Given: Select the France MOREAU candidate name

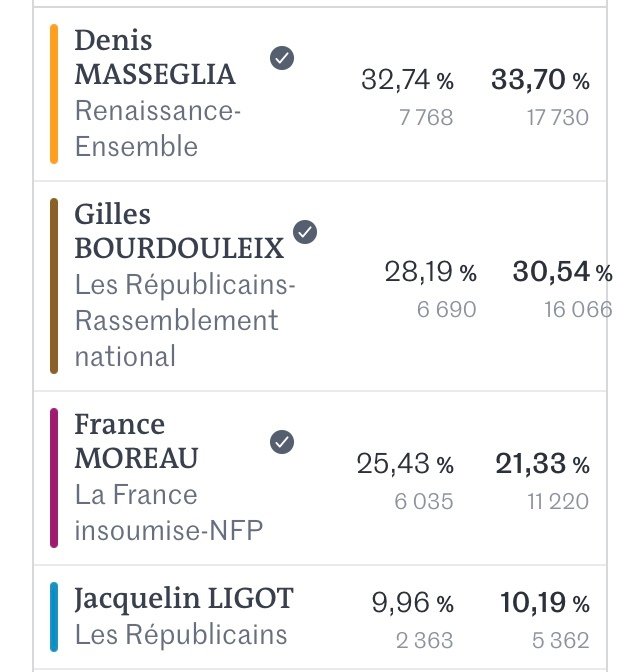Looking at the screenshot, I should (136, 441).
